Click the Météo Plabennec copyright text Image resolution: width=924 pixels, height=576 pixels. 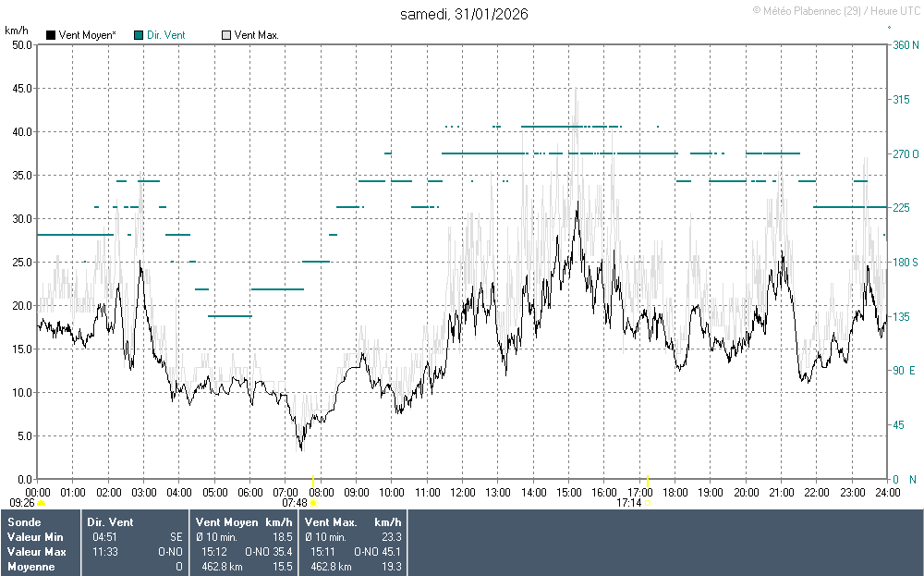(834, 10)
